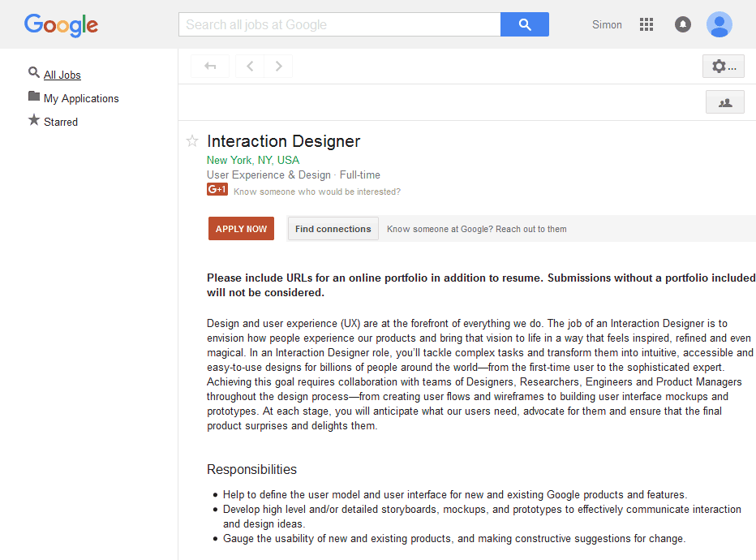
Task: Go to the previous job
Action: tap(250, 66)
